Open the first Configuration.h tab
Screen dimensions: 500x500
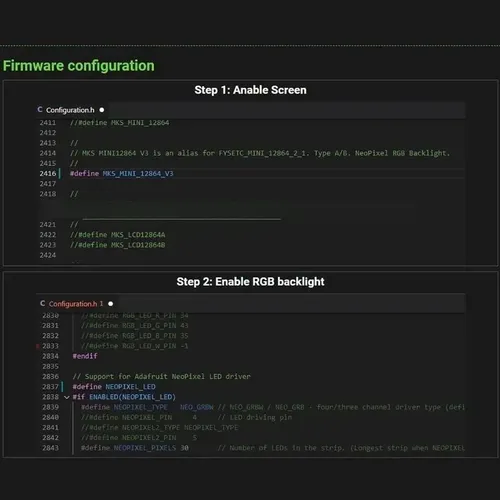click(x=70, y=110)
